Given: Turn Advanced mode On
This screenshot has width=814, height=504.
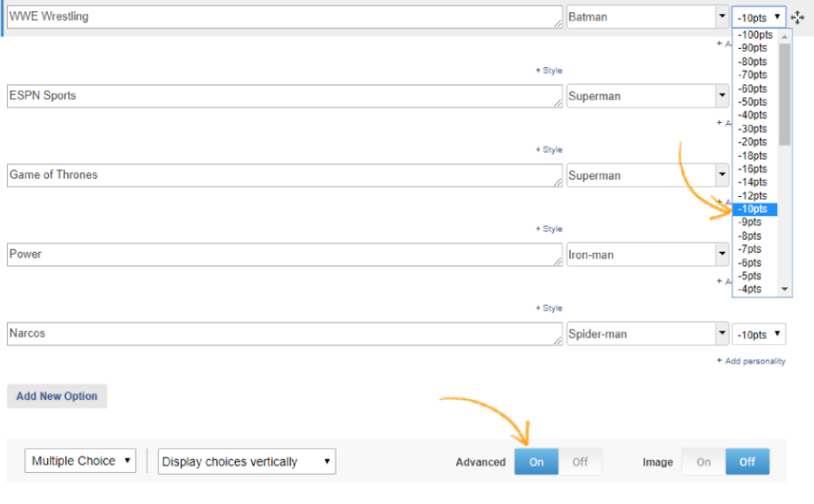Looking at the screenshot, I should [x=536, y=462].
